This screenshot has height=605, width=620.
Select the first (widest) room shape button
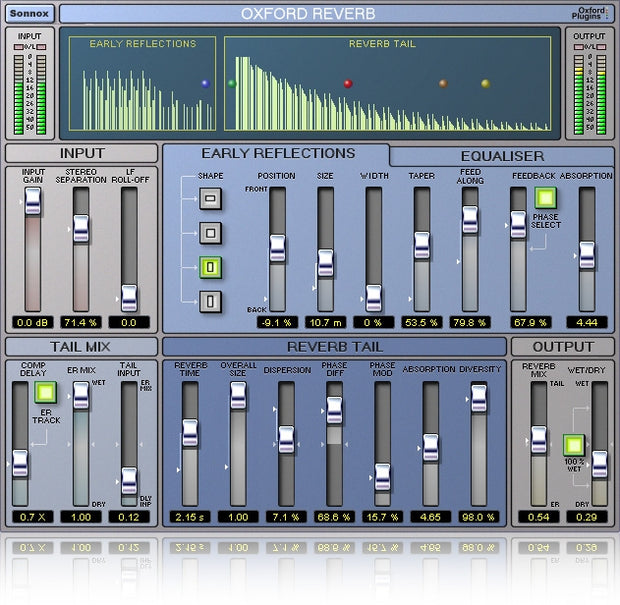pyautogui.click(x=210, y=199)
